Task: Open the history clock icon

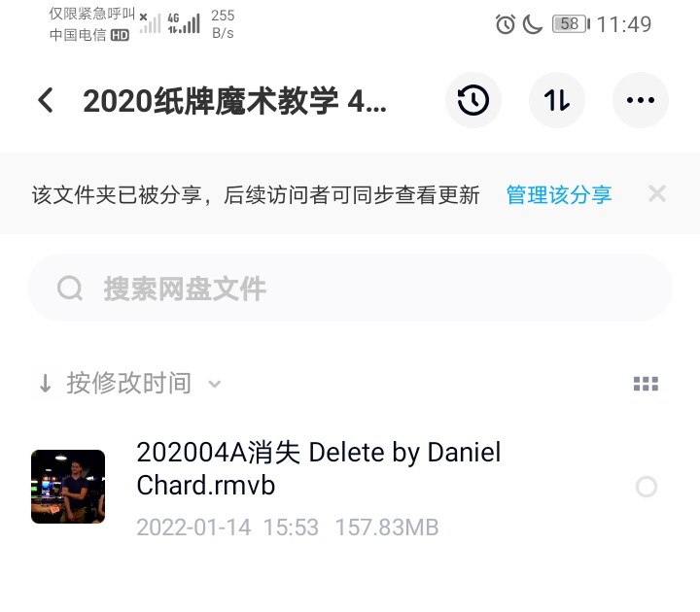Action: [473, 100]
